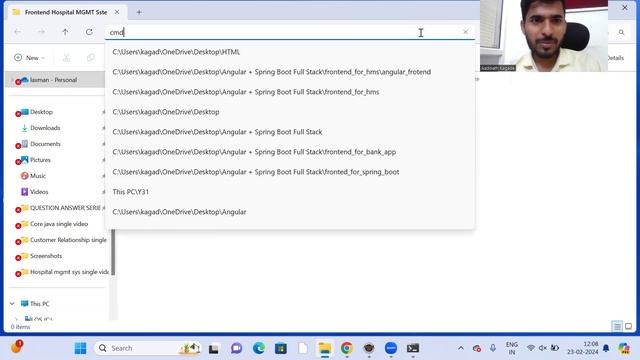Switch to details list view icon

coord(617,326)
